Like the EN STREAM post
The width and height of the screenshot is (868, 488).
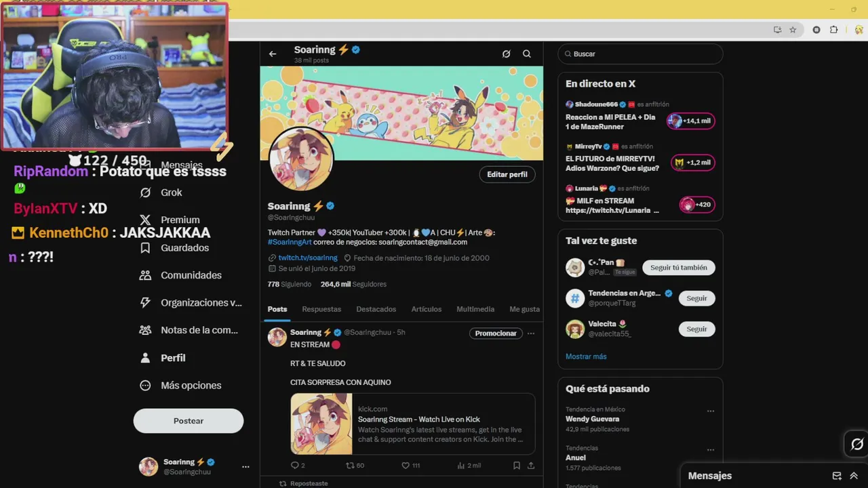click(x=410, y=466)
